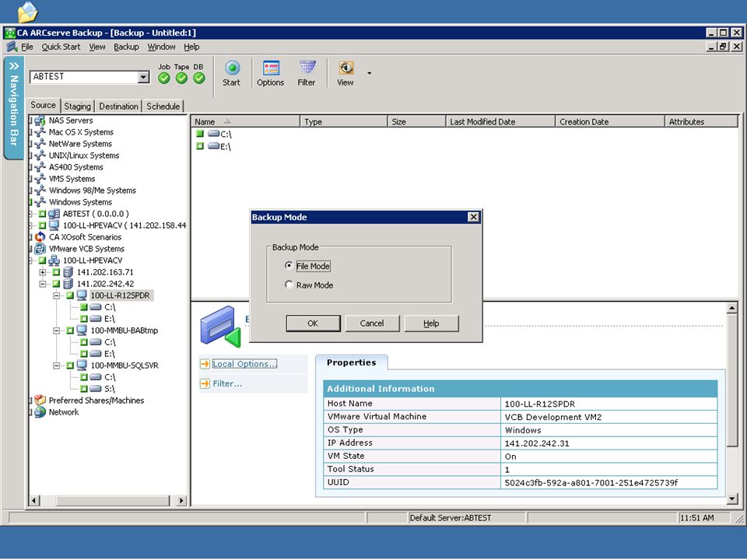747x560 pixels.
Task: Toggle the 141.202.242.42 checkbox
Action: [56, 284]
